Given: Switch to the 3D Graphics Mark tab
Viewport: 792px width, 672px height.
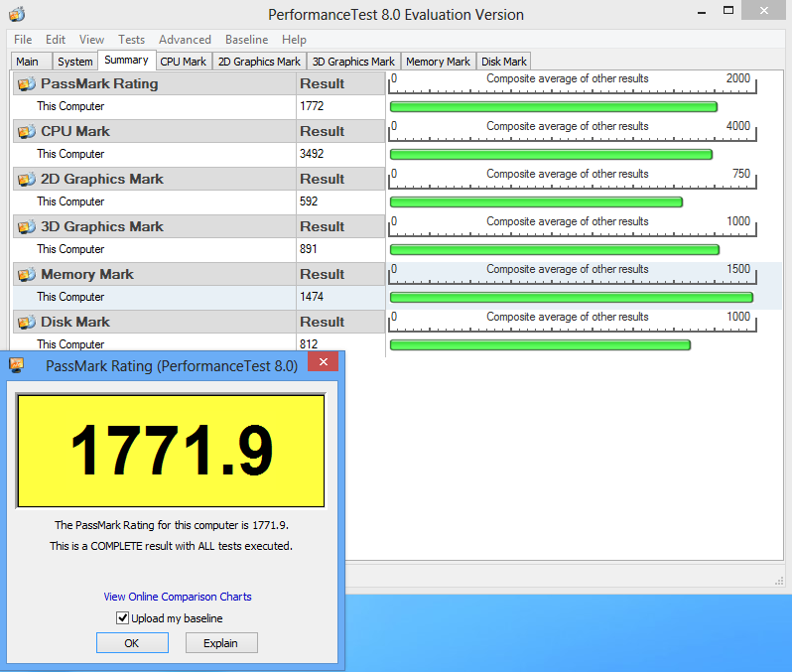Looking at the screenshot, I should pyautogui.click(x=353, y=62).
